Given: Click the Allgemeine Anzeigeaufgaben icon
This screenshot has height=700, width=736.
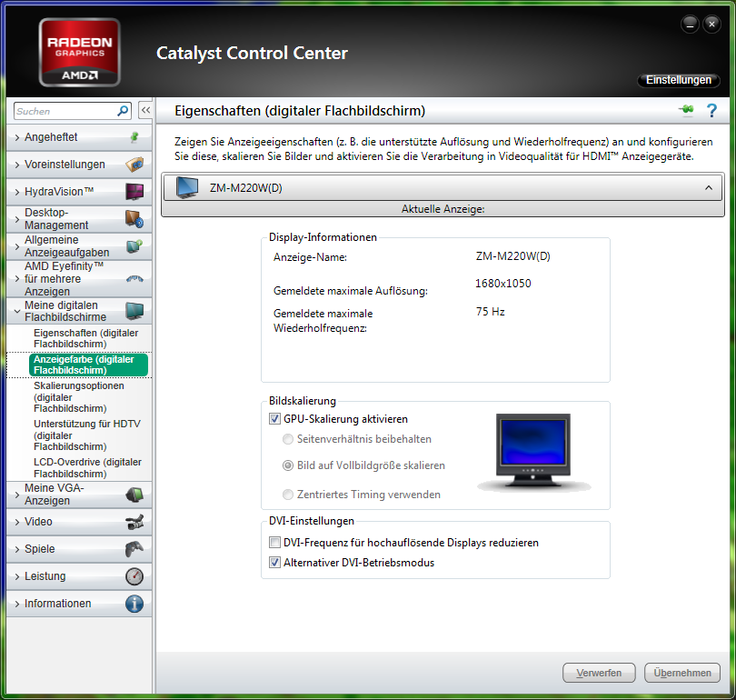Looking at the screenshot, I should coord(134,246).
